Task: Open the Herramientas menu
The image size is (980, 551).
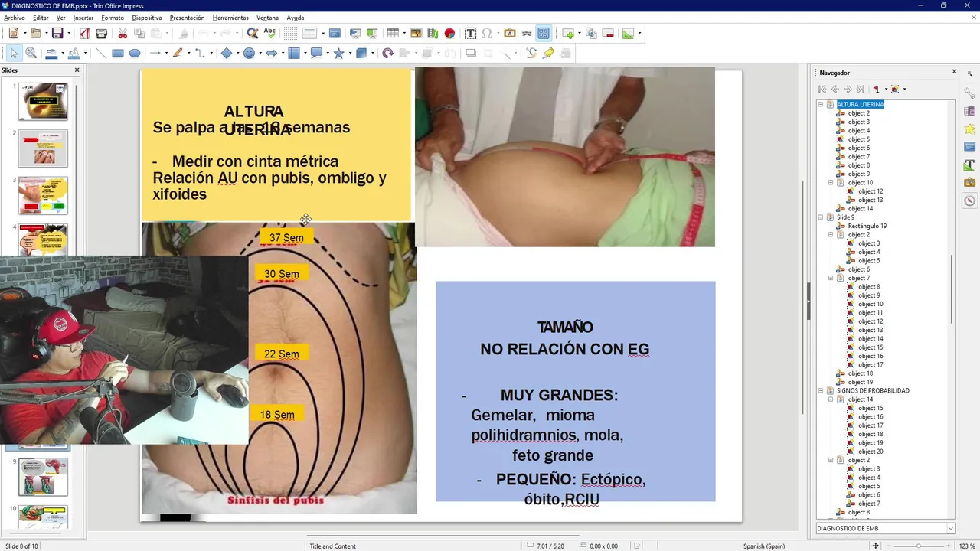Action: pos(230,18)
